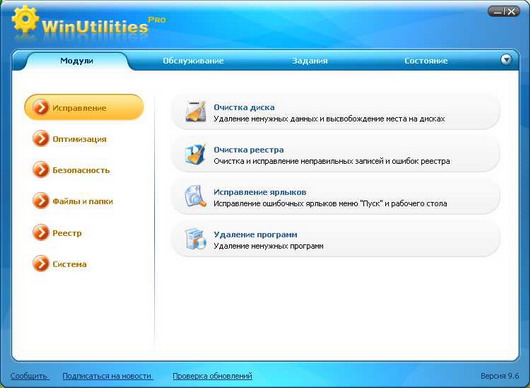Launch the Удаление программ box icon
This screenshot has width=530, height=388.
[195, 239]
